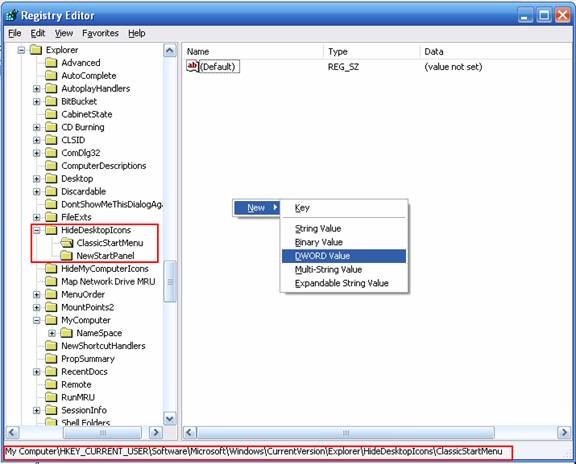Open the Favorites menu
Image resolution: width=576 pixels, height=464 pixels.
(x=100, y=33)
